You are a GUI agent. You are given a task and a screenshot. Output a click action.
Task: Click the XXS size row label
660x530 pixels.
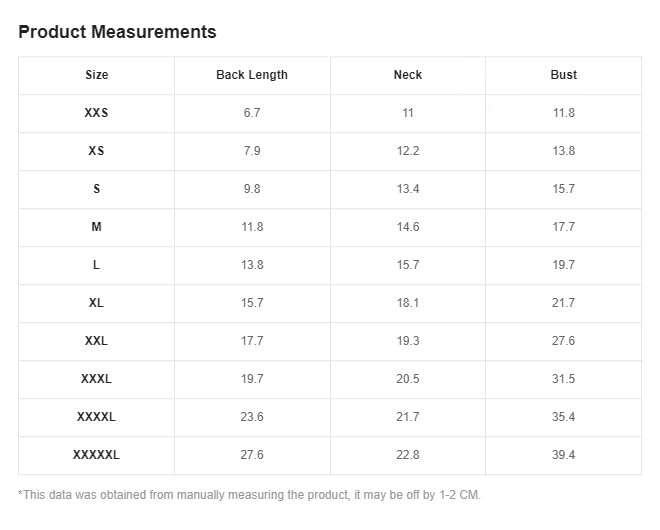coord(96,113)
